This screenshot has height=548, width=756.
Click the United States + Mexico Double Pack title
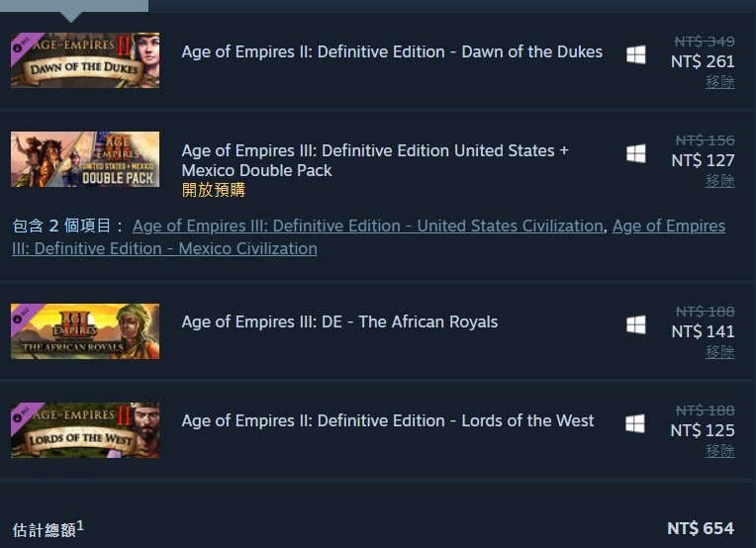pyautogui.click(x=375, y=160)
